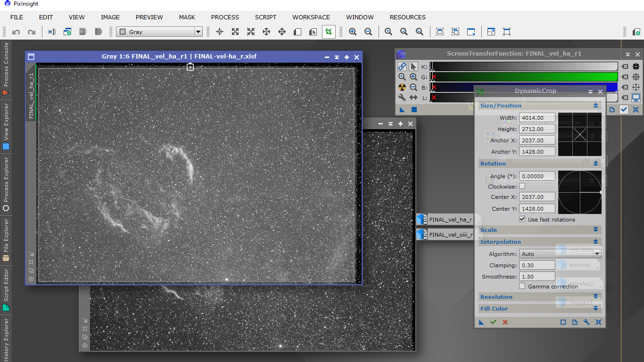644x362 pixels.
Task: Open the Gray channel selector dropdown
Action: (159, 32)
